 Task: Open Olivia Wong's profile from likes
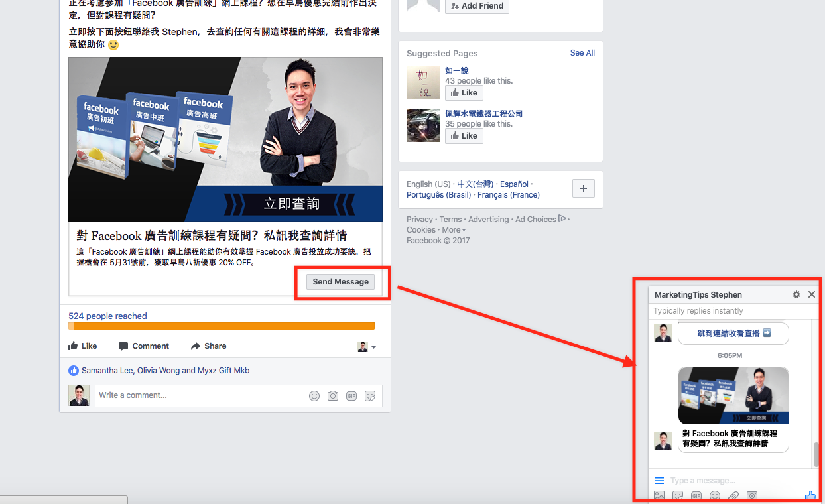click(159, 371)
